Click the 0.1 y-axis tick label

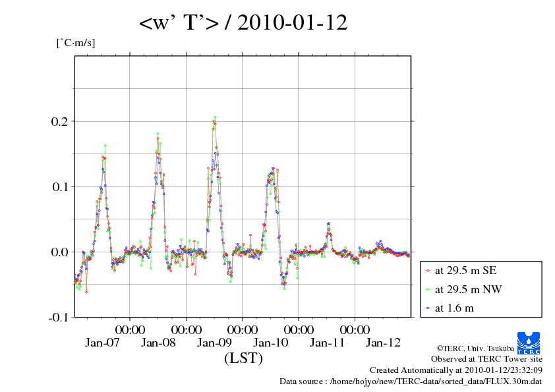[x=59, y=186]
